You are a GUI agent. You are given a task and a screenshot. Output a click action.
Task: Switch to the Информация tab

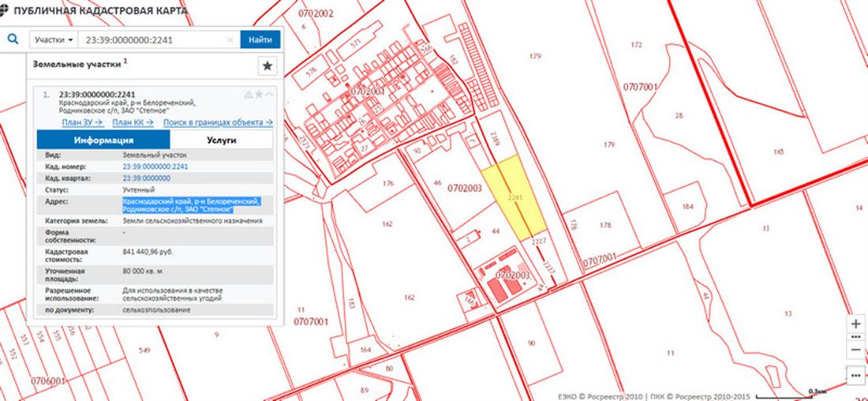click(x=103, y=140)
